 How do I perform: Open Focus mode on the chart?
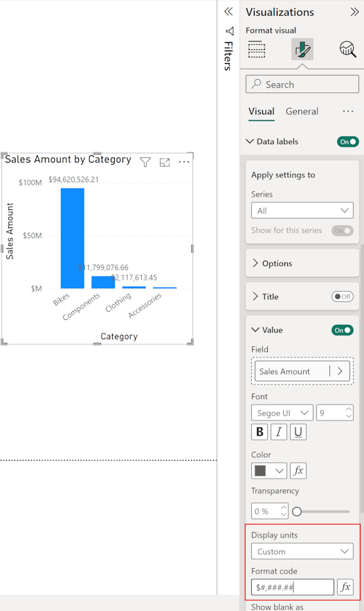165,162
